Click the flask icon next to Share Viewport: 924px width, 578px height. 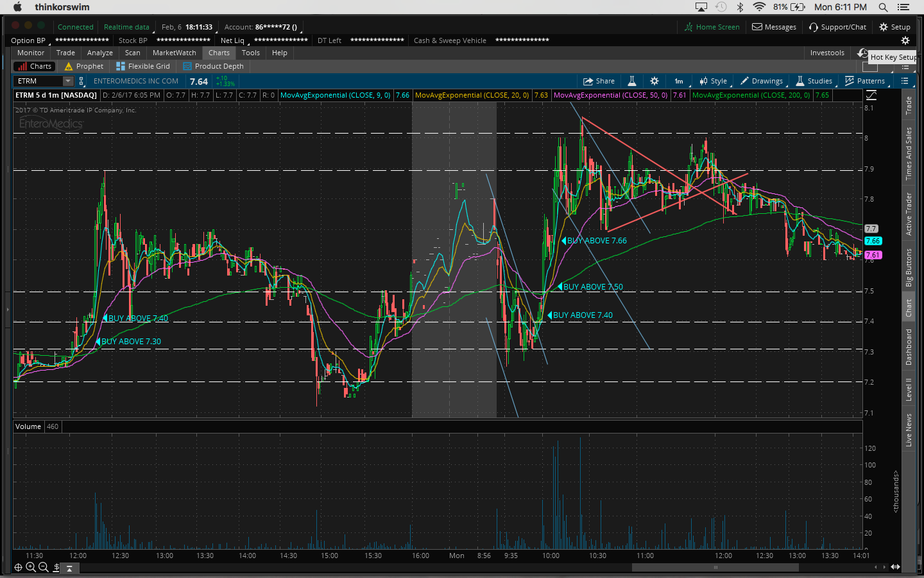coord(631,81)
